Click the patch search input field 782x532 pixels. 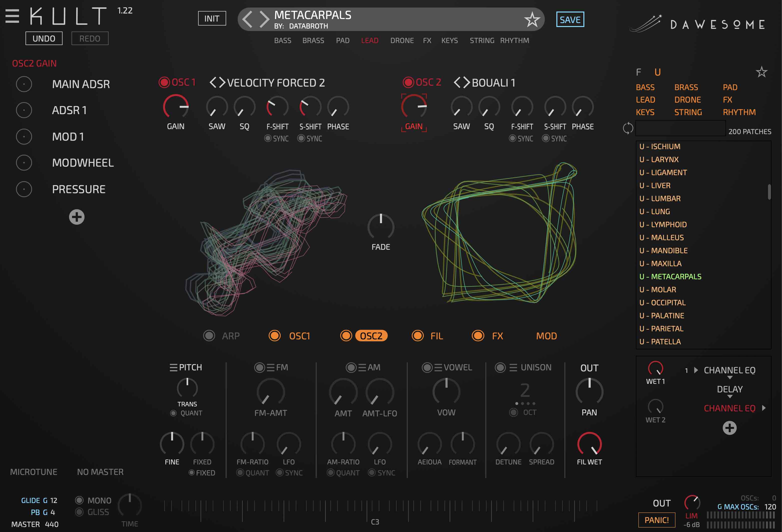(x=680, y=128)
